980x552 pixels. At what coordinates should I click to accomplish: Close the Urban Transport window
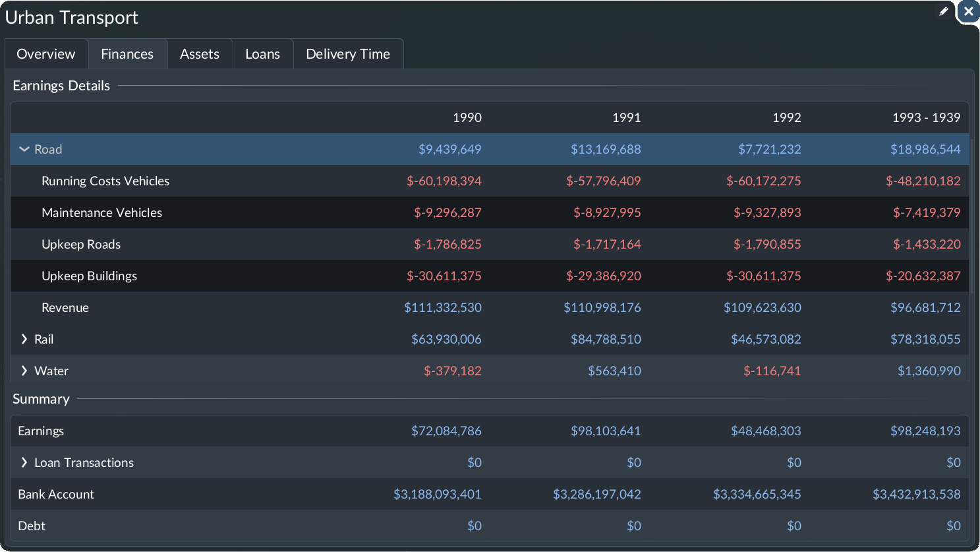point(969,11)
